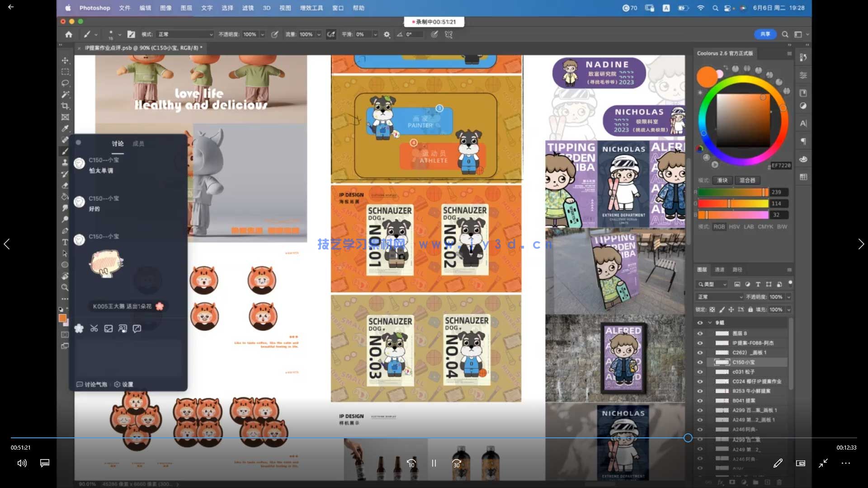Image resolution: width=868 pixels, height=488 pixels.
Task: Switch to the 通道 tab
Action: [x=719, y=270]
